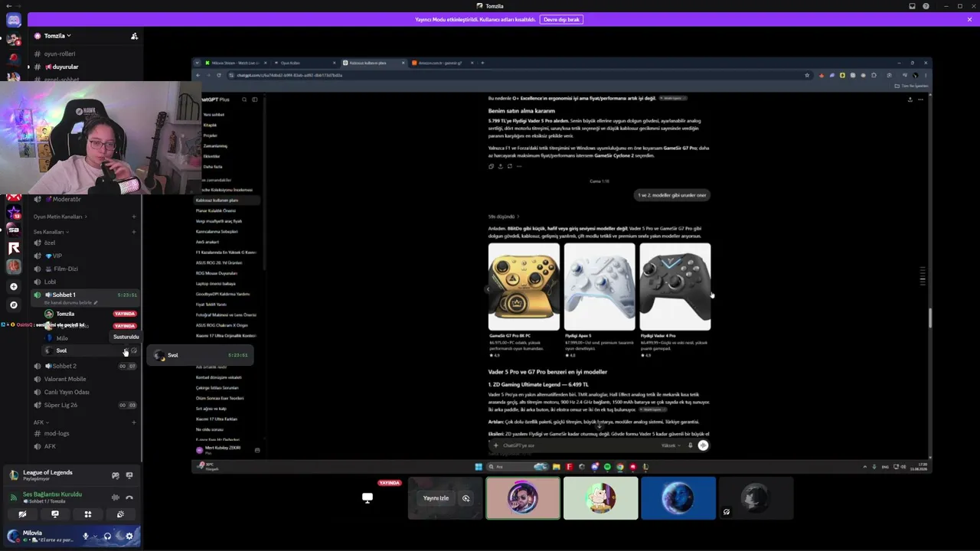
Task: Collapse the Oyun Metin Kanalları category
Action: (60, 217)
